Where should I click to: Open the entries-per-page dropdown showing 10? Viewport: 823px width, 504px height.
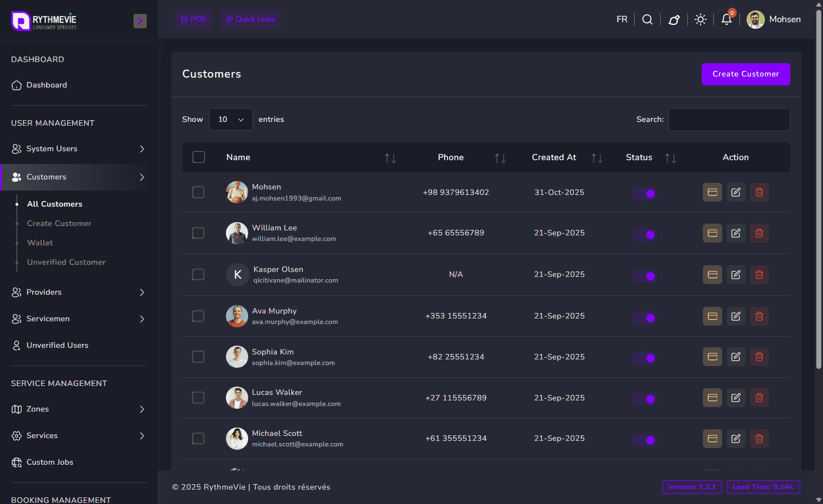[x=230, y=120]
